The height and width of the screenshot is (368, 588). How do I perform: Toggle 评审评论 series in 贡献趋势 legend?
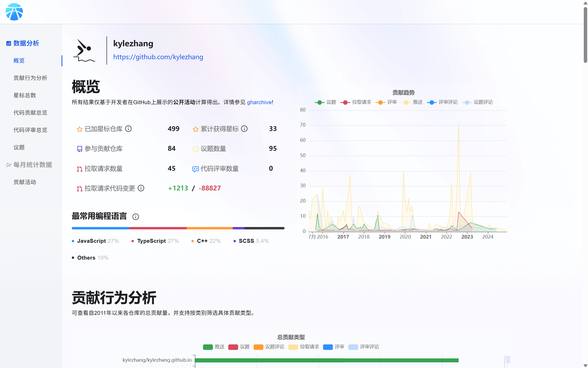[442, 102]
